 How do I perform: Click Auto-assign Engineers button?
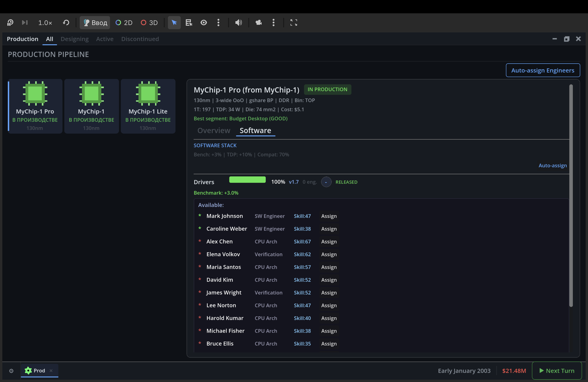pyautogui.click(x=543, y=70)
